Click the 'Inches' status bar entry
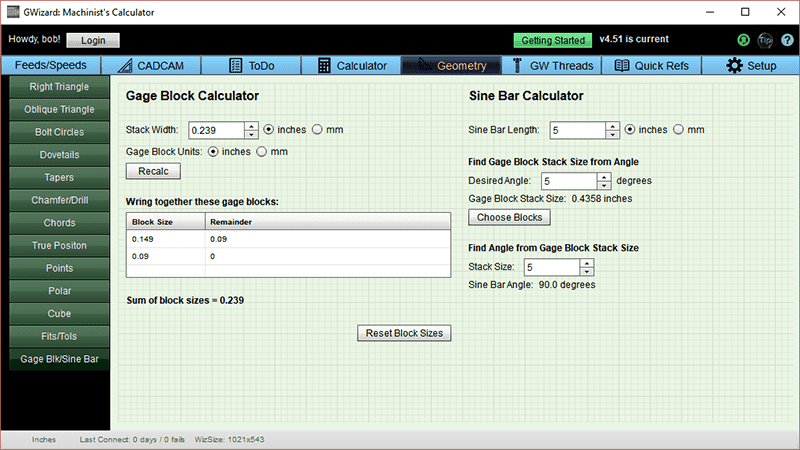Image resolution: width=800 pixels, height=450 pixels. (44, 439)
